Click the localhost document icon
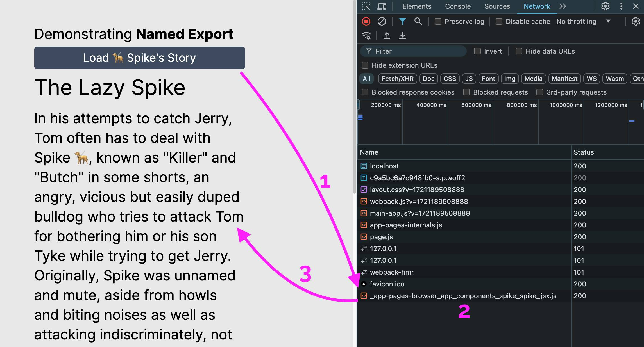The image size is (644, 347). (364, 166)
